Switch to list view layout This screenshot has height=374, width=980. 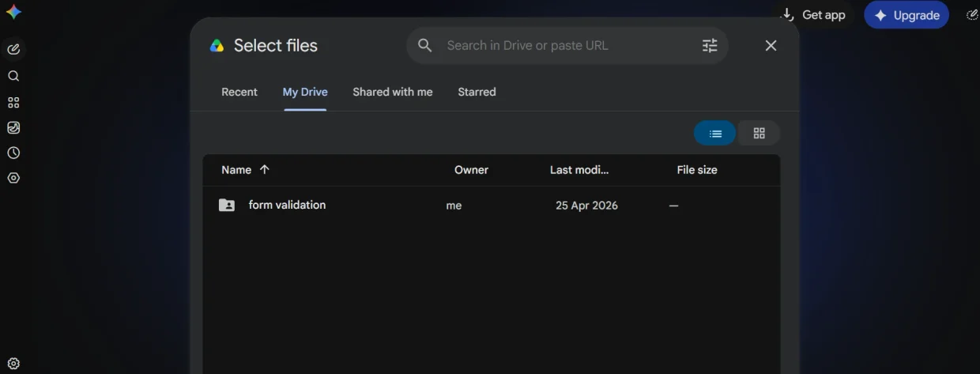715,134
